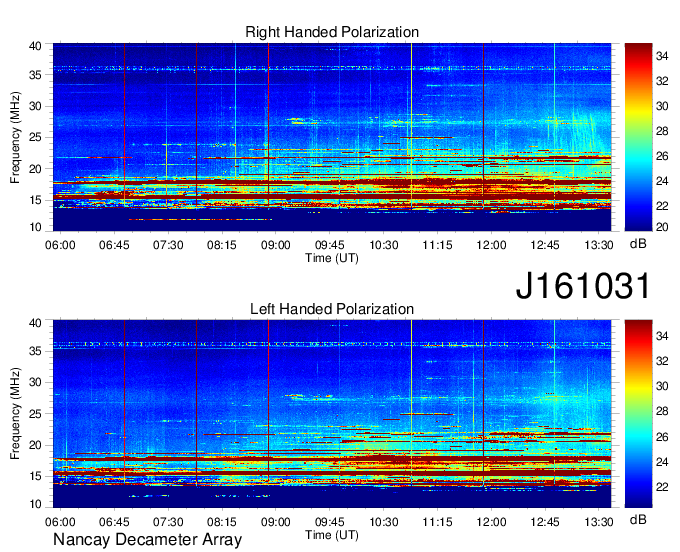Click the 06:00 tick on the Right Handed plot

pyautogui.click(x=60, y=245)
